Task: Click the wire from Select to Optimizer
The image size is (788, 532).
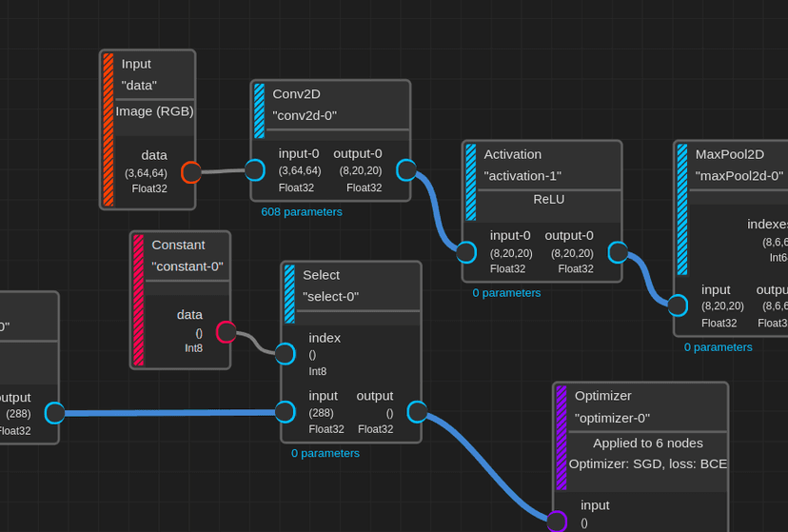Action: click(486, 467)
